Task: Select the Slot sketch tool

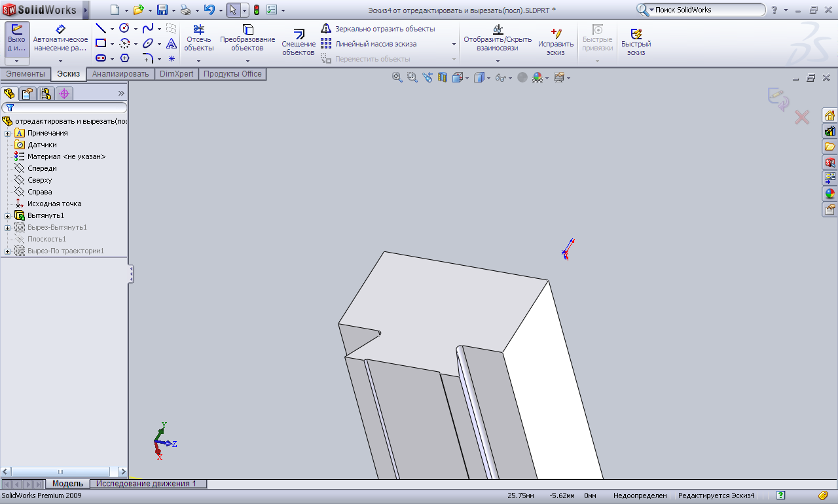Action: coord(101,58)
